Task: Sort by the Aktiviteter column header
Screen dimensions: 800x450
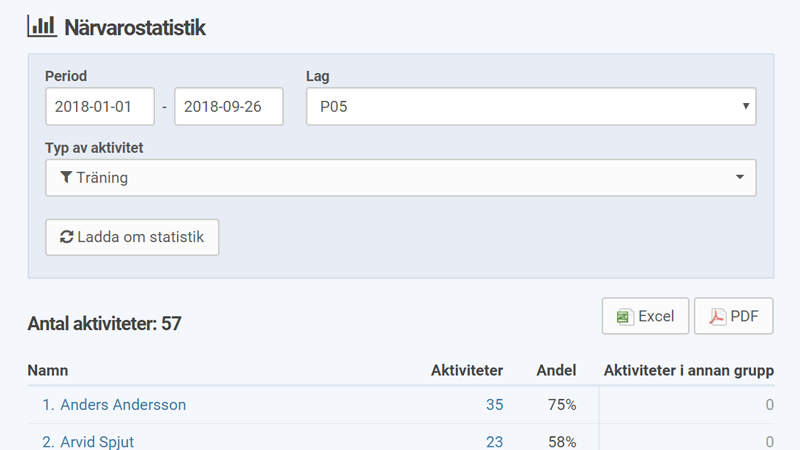Action: 466,370
